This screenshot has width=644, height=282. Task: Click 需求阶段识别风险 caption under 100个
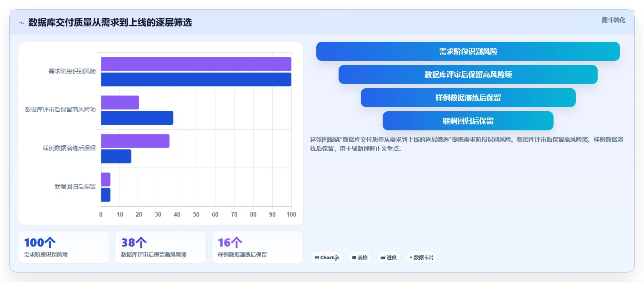point(46,255)
